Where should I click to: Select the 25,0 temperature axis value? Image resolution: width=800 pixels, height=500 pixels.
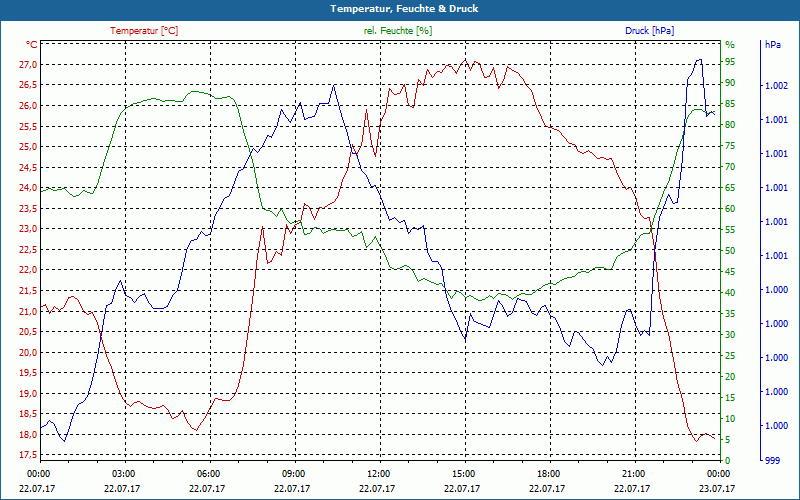[x=29, y=147]
